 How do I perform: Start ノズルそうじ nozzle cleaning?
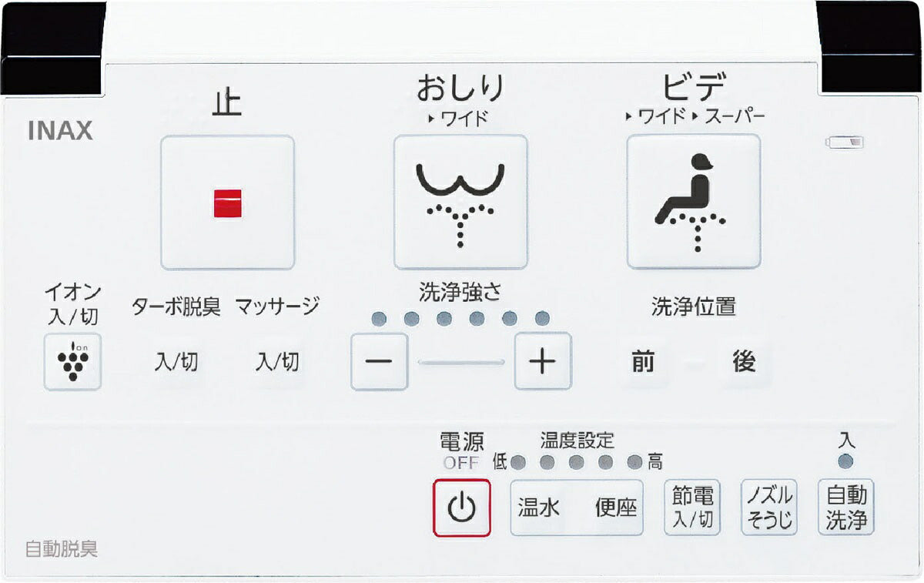(769, 508)
